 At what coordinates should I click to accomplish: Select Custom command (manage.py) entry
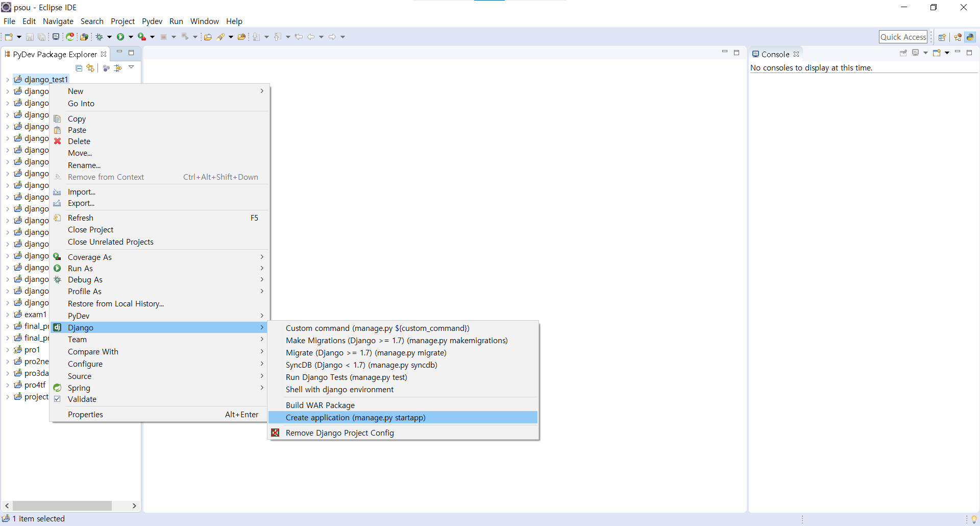(403, 328)
